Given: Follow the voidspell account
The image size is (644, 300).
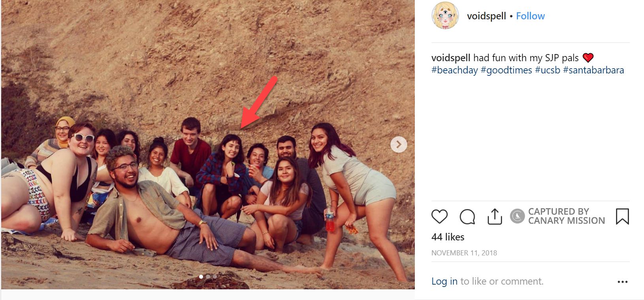Looking at the screenshot, I should click(x=530, y=16).
